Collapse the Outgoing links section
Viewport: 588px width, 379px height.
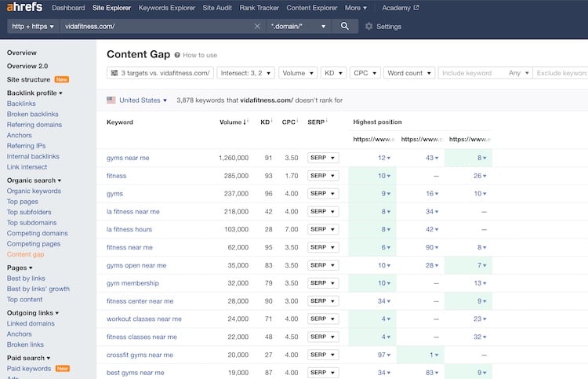click(33, 312)
